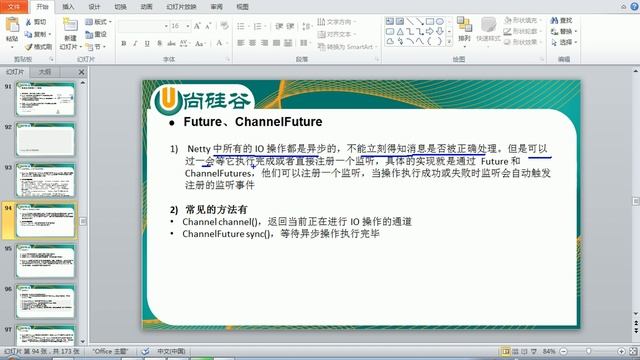Clear all formatting eraser icon
Viewport: 640px width, 360px height.
224,26
